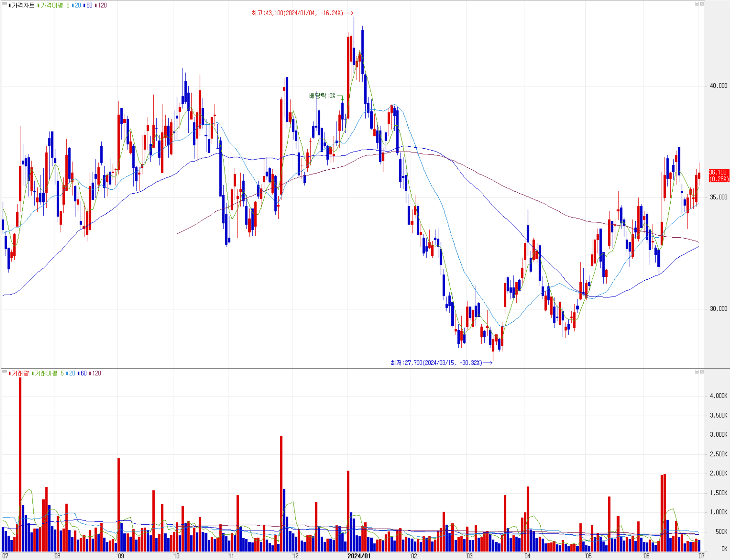Close the price chart pane

point(701,4)
